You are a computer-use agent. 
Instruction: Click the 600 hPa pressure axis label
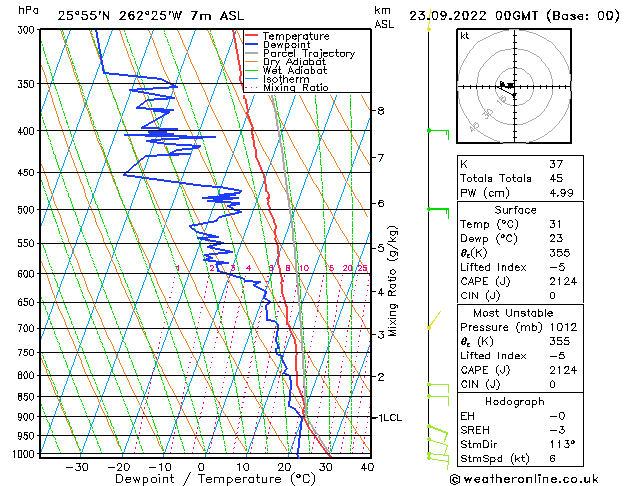(28, 274)
